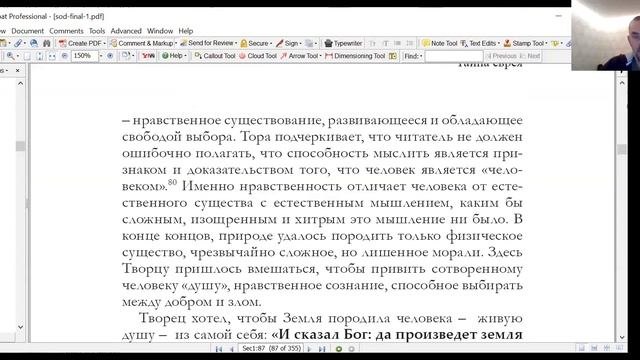
Task: Select the Text Edits tool
Action: click(478, 43)
